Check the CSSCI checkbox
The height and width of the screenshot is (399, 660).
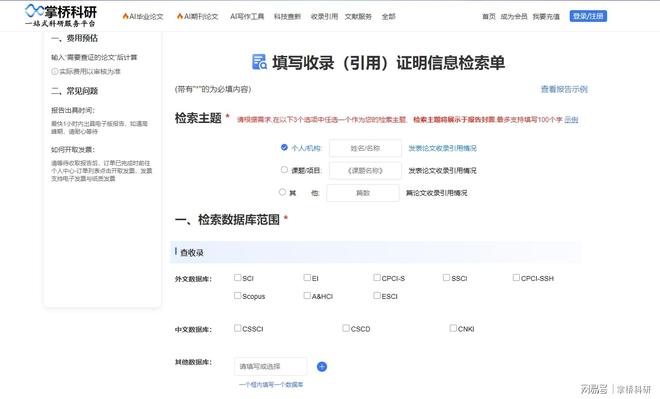point(237,328)
